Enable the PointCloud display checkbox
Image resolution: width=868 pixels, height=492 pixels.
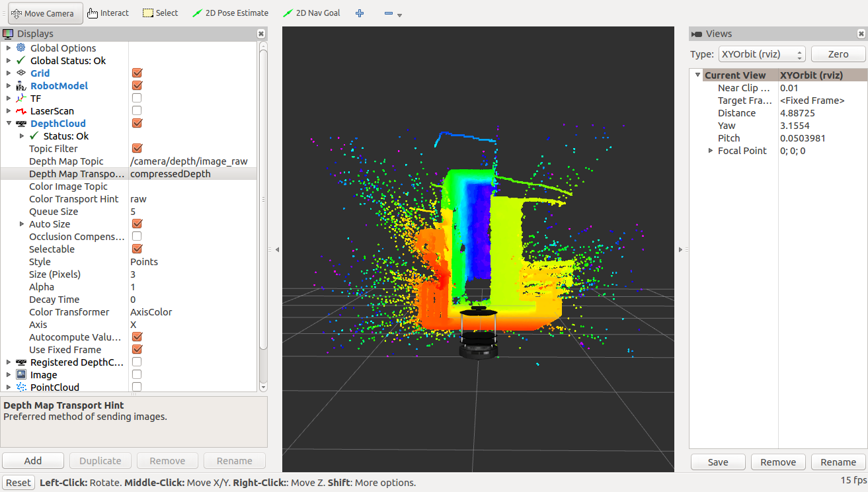coord(137,387)
